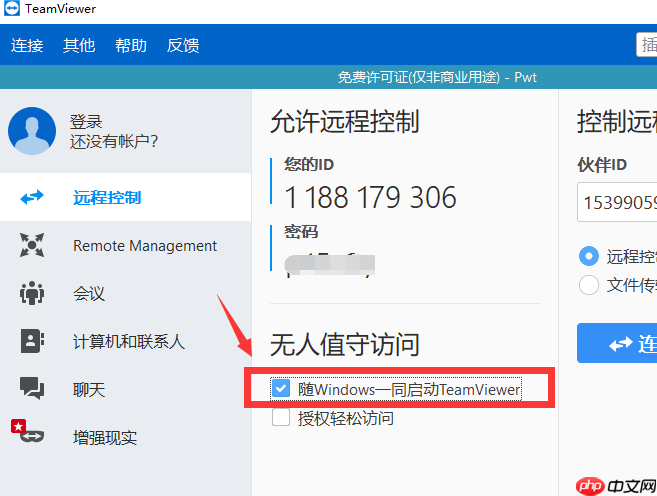Check the 授权轻松访问 checkbox
This screenshot has width=657, height=496.
[x=281, y=417]
